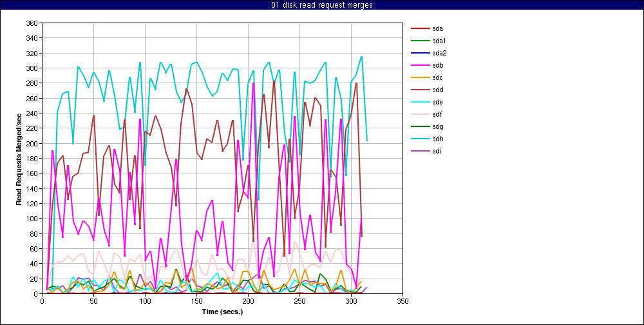Select the sdg legend label

437,126
